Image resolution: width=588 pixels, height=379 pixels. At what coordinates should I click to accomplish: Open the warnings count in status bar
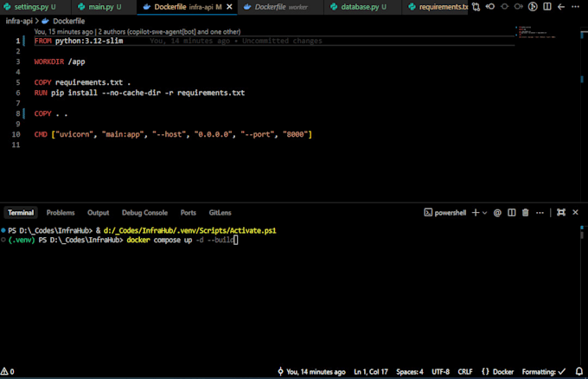(8, 371)
